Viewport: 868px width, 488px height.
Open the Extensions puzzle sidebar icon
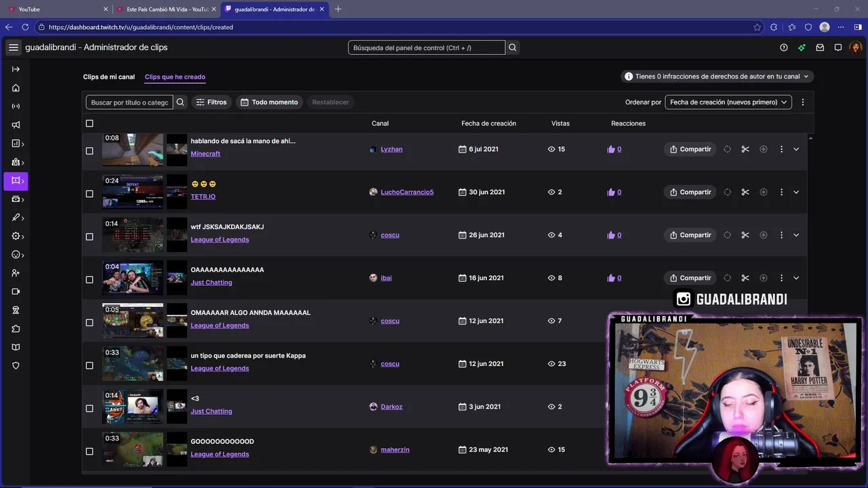(16, 329)
